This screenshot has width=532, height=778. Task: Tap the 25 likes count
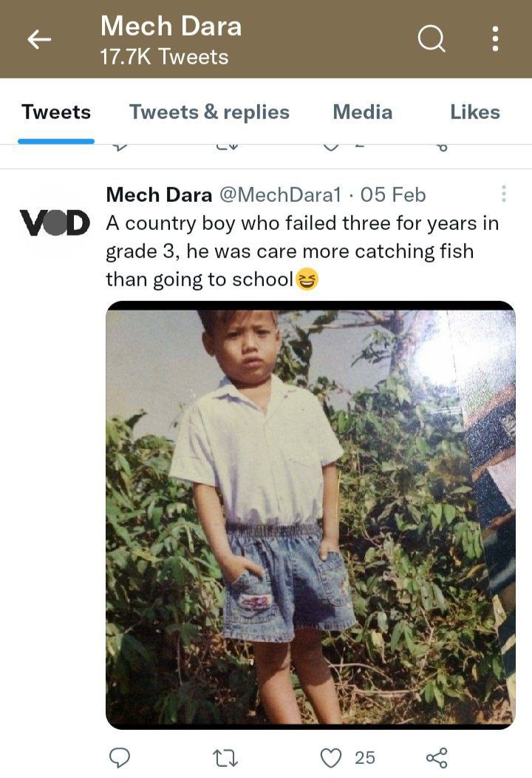(364, 757)
